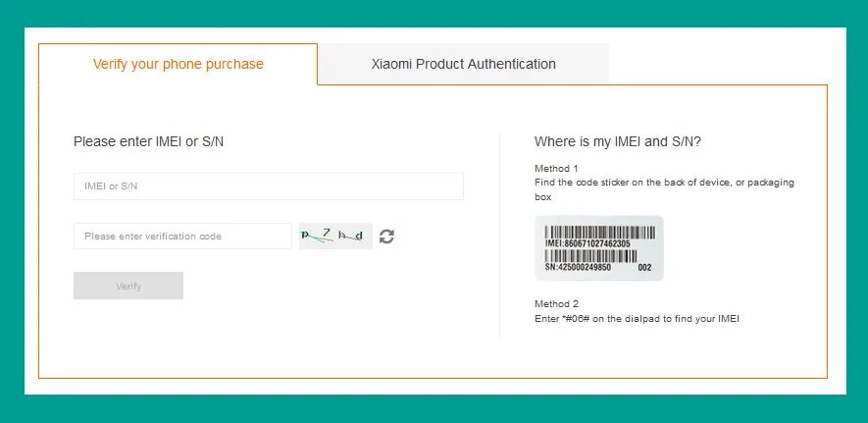Viewport: 868px width, 423px height.
Task: Click the verification code text box
Action: point(182,237)
